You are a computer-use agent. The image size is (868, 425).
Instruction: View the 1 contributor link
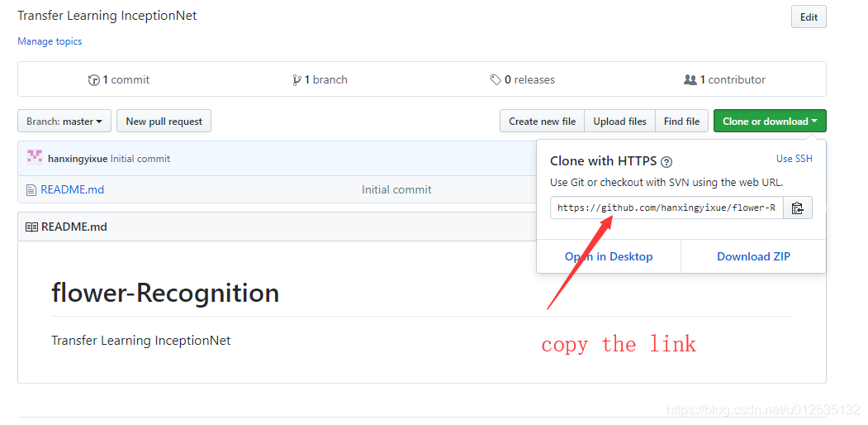point(724,80)
